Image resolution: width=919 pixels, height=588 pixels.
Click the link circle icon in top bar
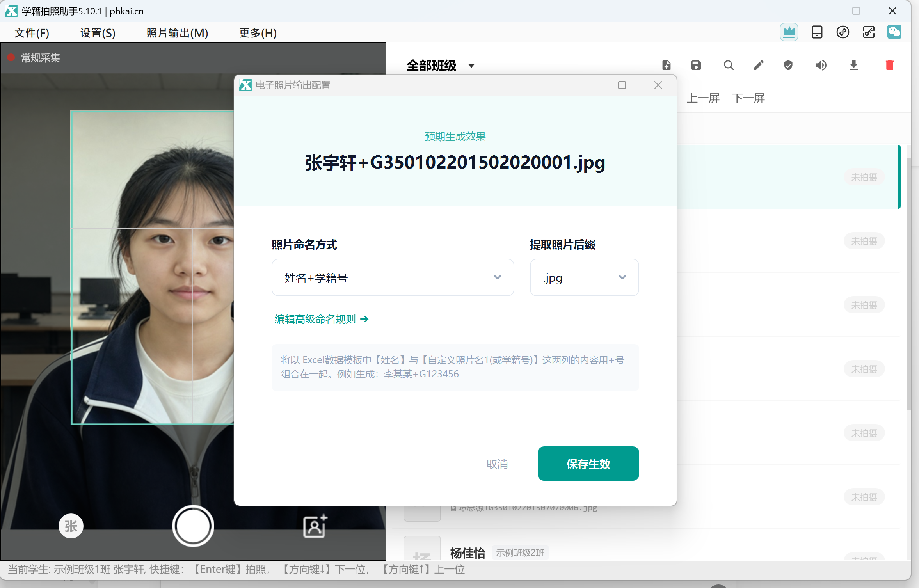843,32
